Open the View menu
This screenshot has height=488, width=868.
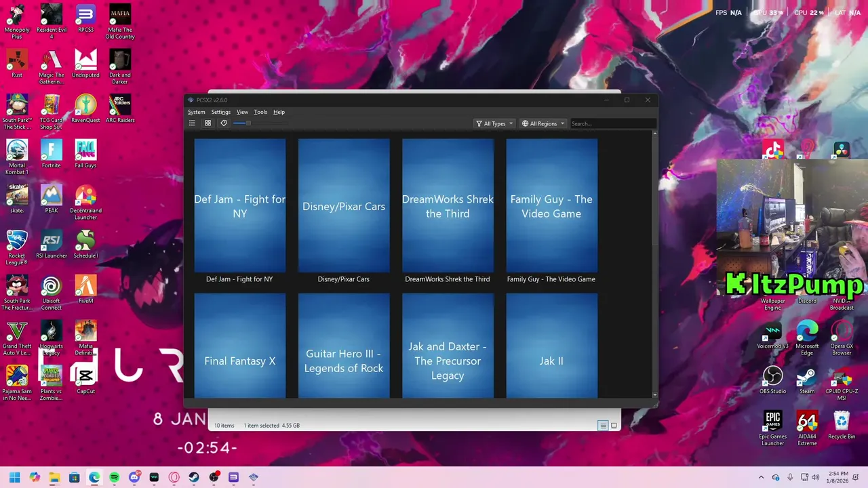[x=242, y=112]
